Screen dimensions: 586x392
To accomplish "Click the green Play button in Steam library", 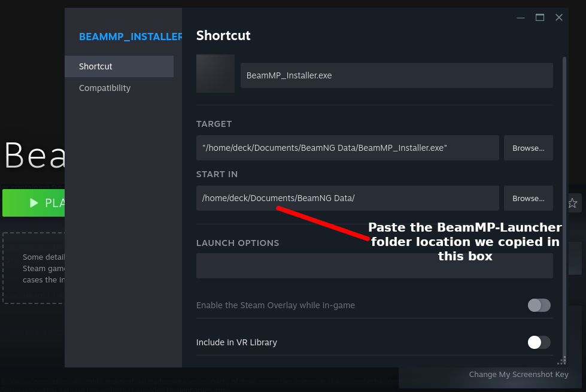I will 34,203.
